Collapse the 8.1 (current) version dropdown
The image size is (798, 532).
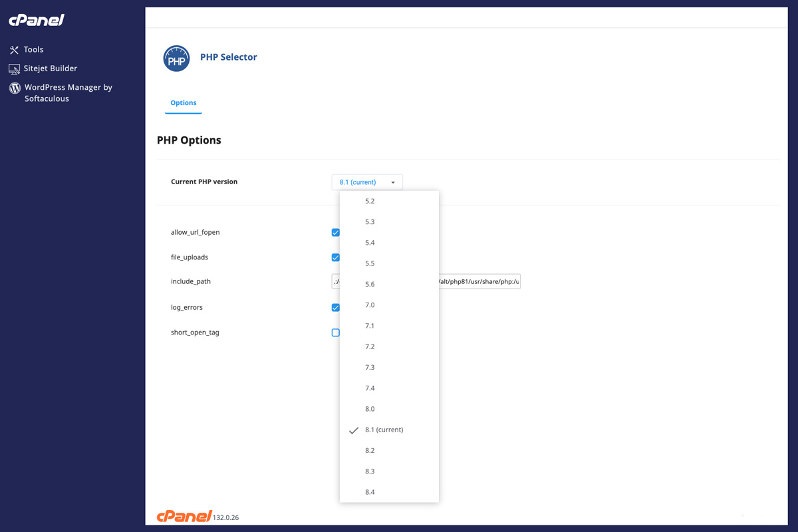tap(367, 182)
